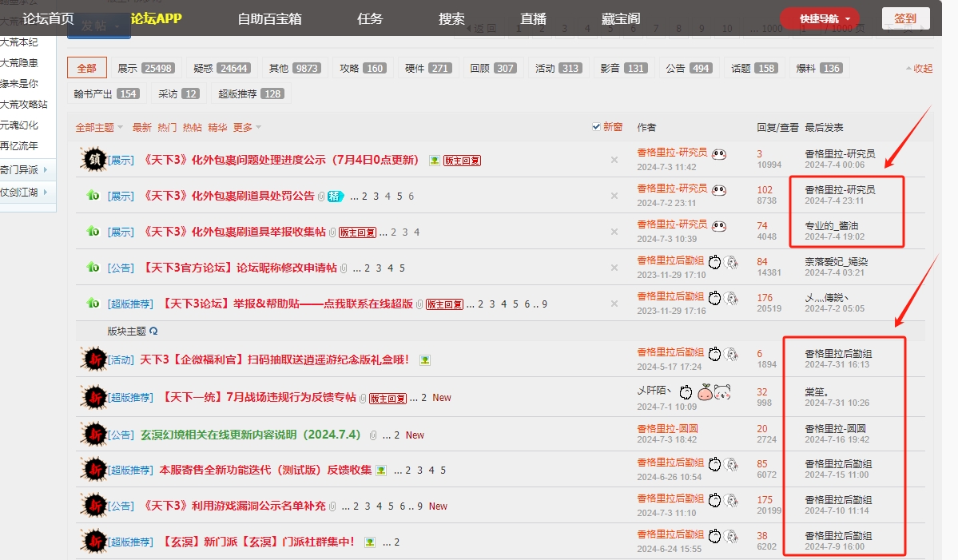The image size is (958, 560).
Task: Open the 论坛APP link
Action: click(157, 19)
